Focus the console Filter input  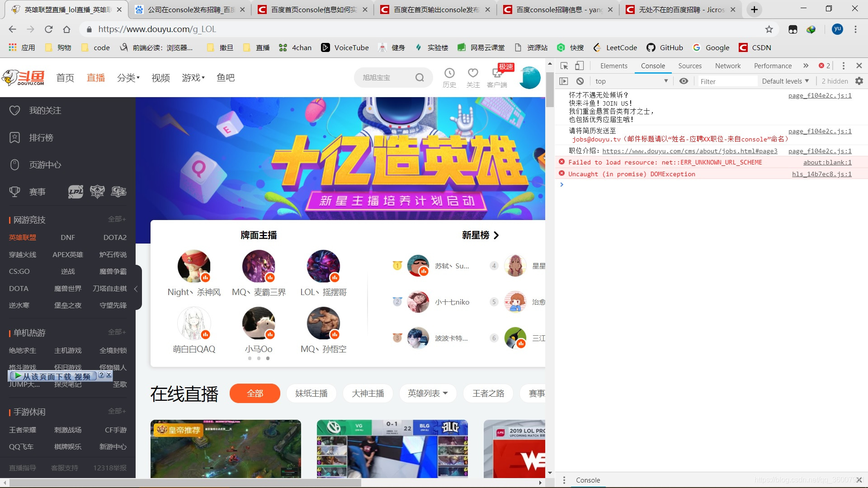point(727,81)
